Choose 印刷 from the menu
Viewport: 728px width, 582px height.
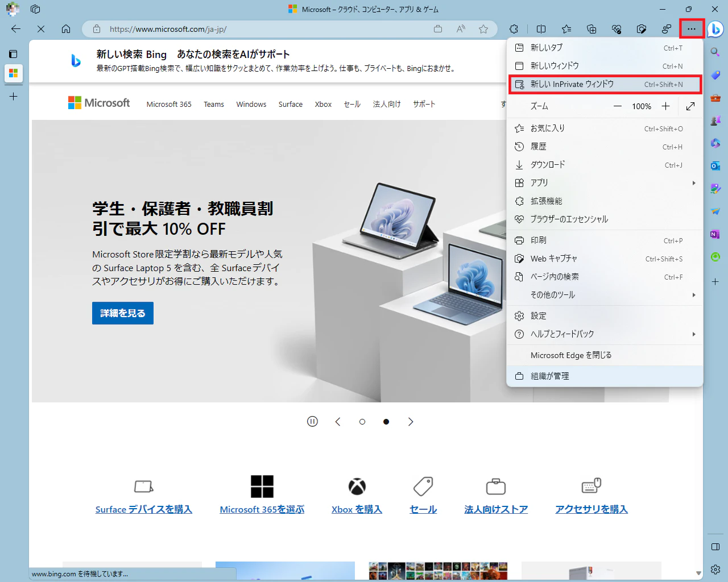coord(605,240)
